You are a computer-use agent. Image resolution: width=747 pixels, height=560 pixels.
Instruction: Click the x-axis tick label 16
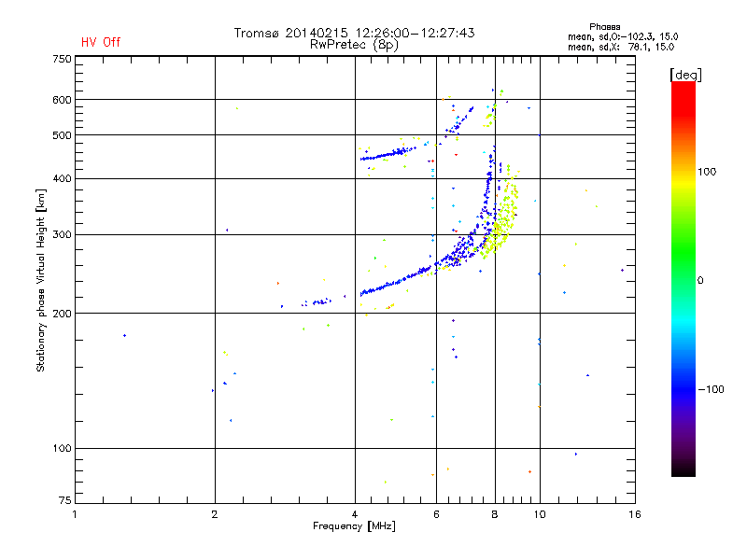click(x=635, y=514)
